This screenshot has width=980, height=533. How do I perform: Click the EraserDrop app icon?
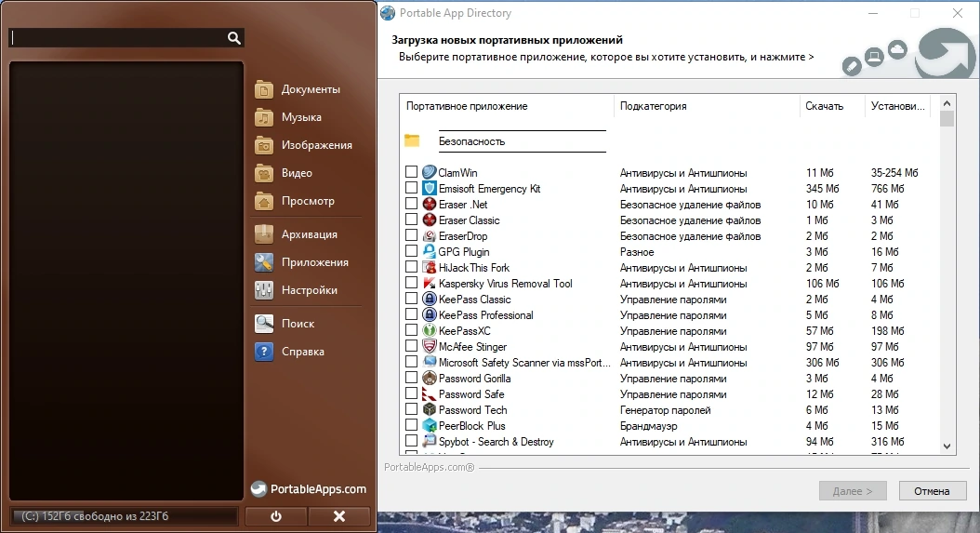[x=429, y=236]
